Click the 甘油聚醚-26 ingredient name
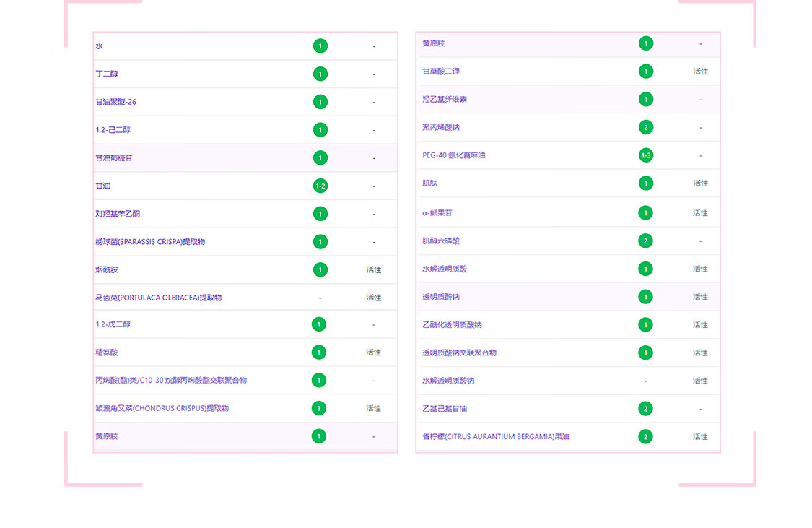Viewport: 812px width, 528px height. (x=116, y=102)
